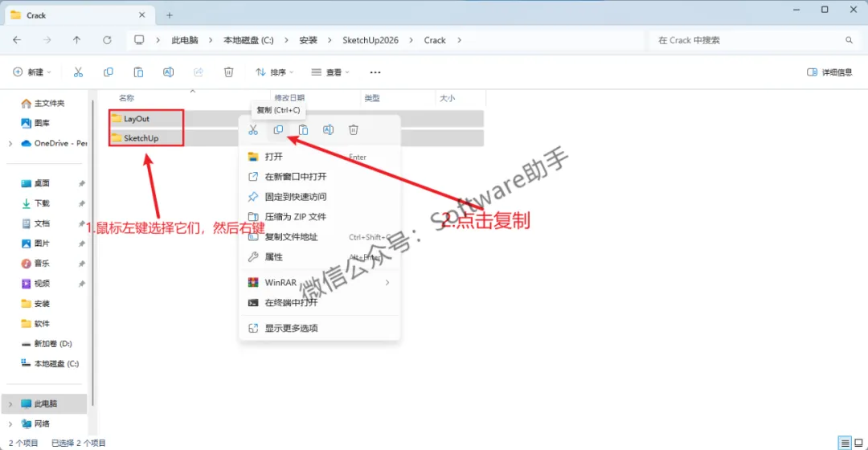The height and width of the screenshot is (450, 868).
Task: Click the Copy icon in the context menu
Action: 278,129
